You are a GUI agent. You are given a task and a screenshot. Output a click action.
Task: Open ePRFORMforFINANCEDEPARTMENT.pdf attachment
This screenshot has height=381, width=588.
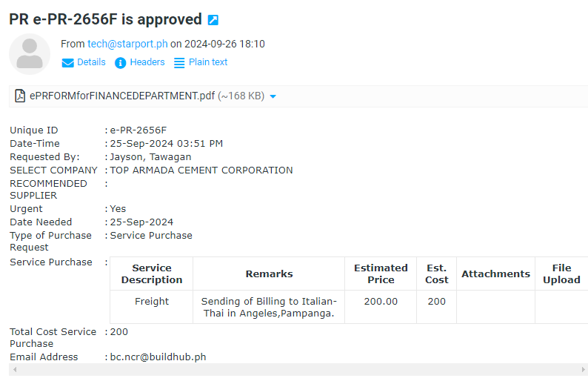(122, 96)
